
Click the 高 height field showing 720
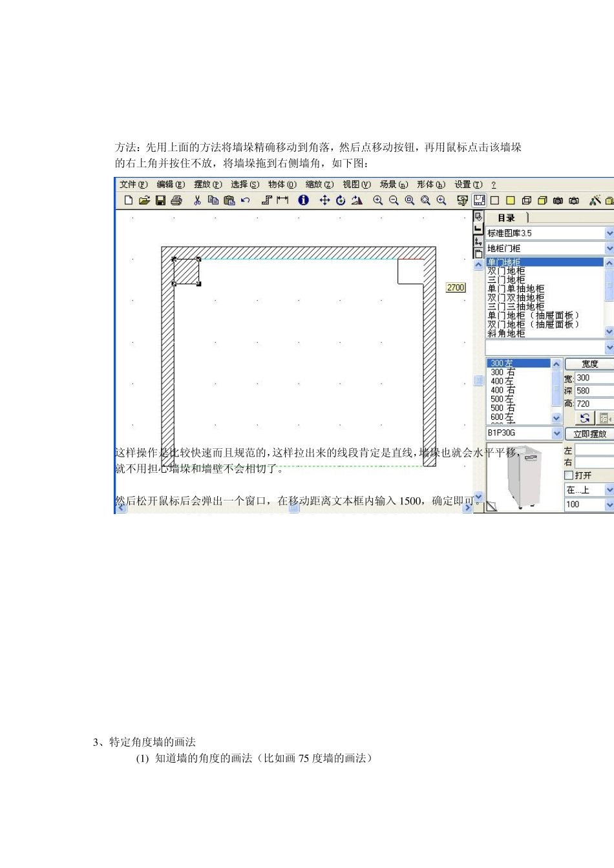point(594,404)
